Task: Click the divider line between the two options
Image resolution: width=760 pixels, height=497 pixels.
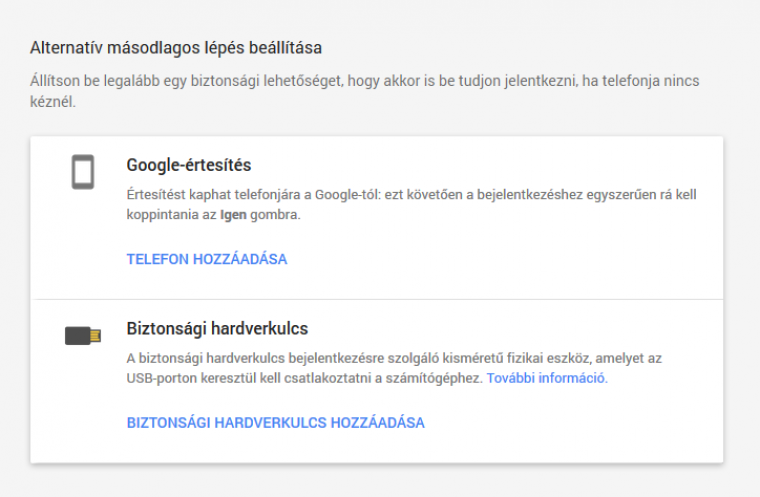Action: (x=377, y=299)
